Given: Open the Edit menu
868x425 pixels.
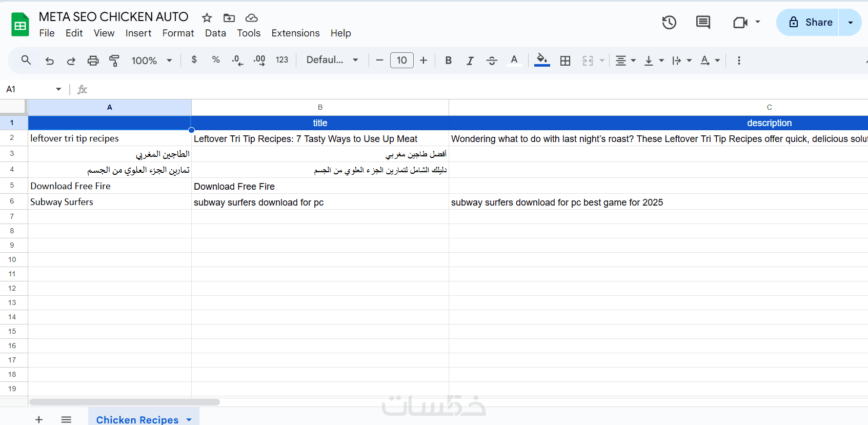Looking at the screenshot, I should [x=74, y=33].
